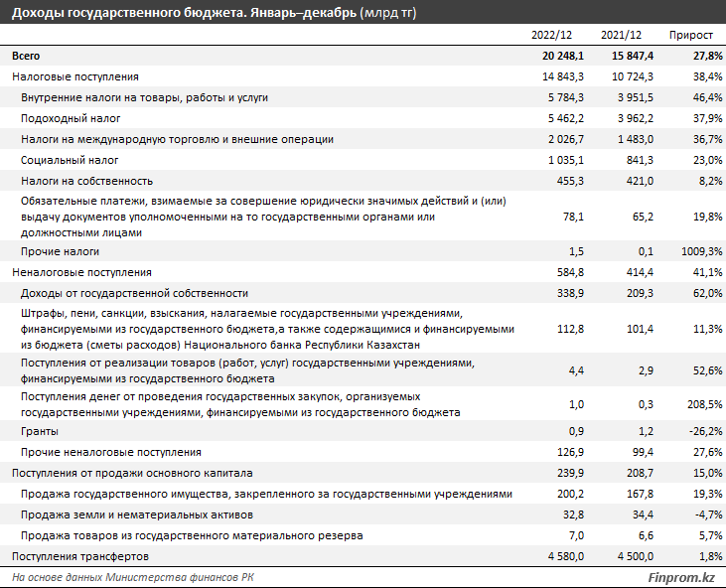Click the 'Налоги на собственность' row label
The width and height of the screenshot is (726, 588).
(x=87, y=181)
